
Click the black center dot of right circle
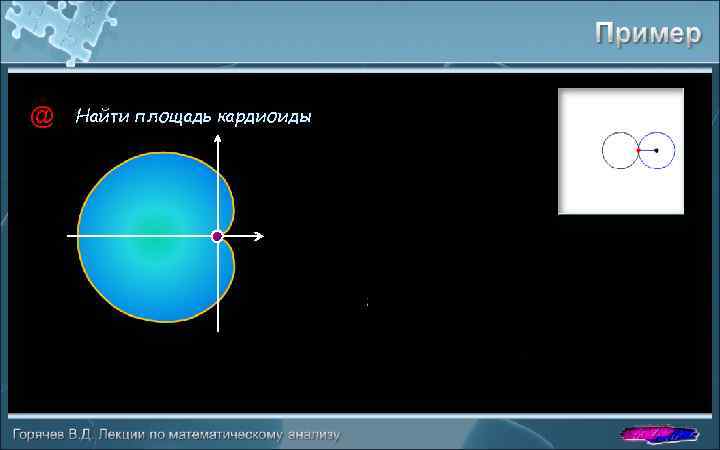656,150
